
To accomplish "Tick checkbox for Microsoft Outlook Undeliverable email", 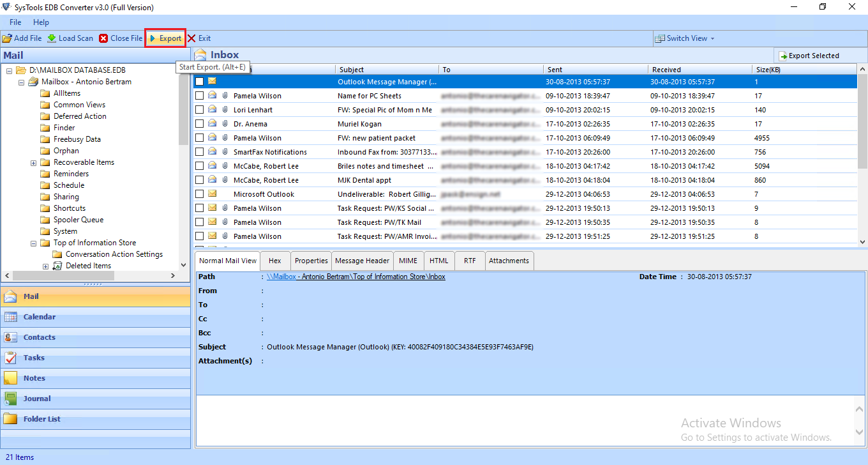I will 200,194.
